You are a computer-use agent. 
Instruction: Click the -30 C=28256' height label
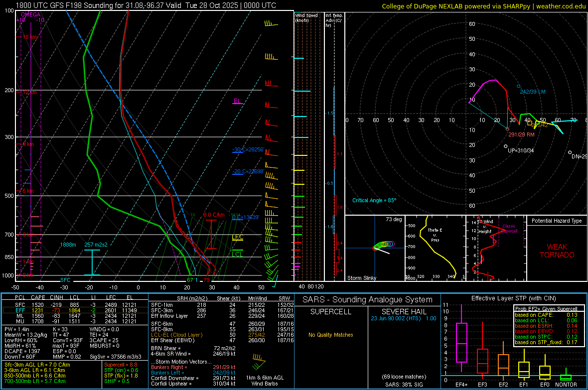click(x=248, y=149)
